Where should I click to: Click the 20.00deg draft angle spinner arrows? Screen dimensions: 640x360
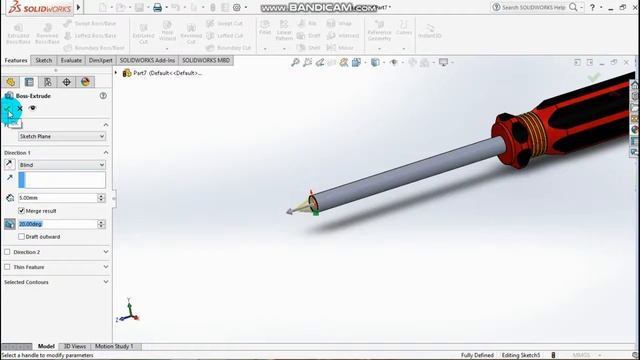coord(101,224)
